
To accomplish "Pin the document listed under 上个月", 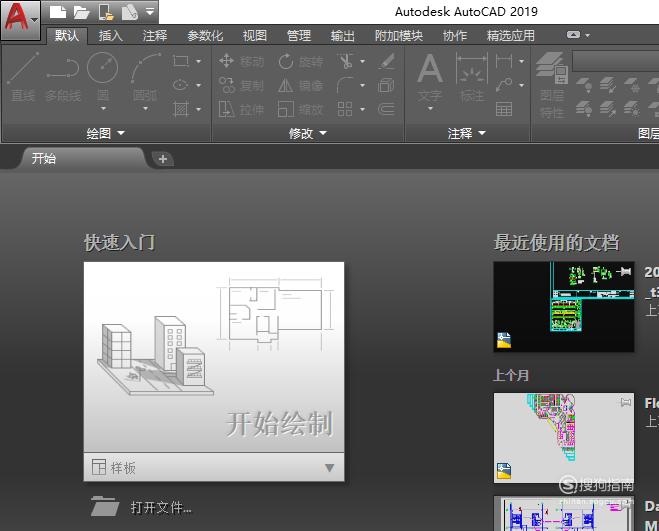I will [x=625, y=402].
